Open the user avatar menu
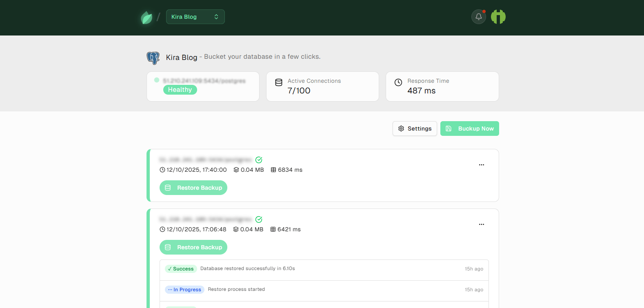644x308 pixels. pyautogui.click(x=498, y=17)
